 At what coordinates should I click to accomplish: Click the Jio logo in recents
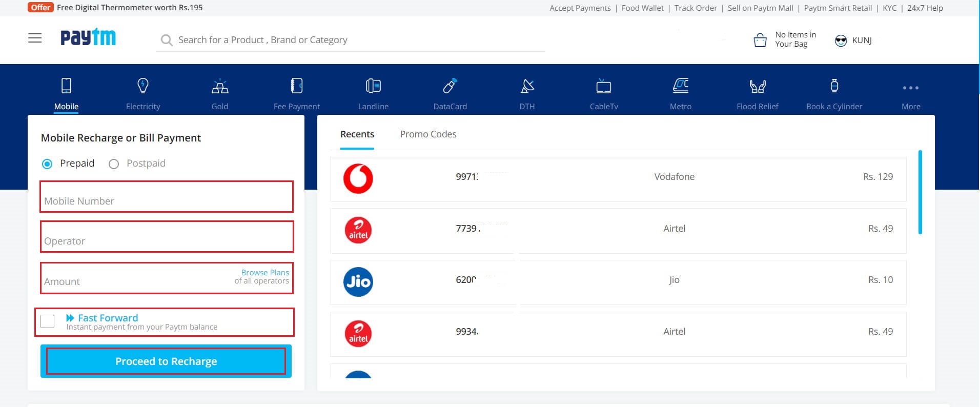pyautogui.click(x=358, y=281)
